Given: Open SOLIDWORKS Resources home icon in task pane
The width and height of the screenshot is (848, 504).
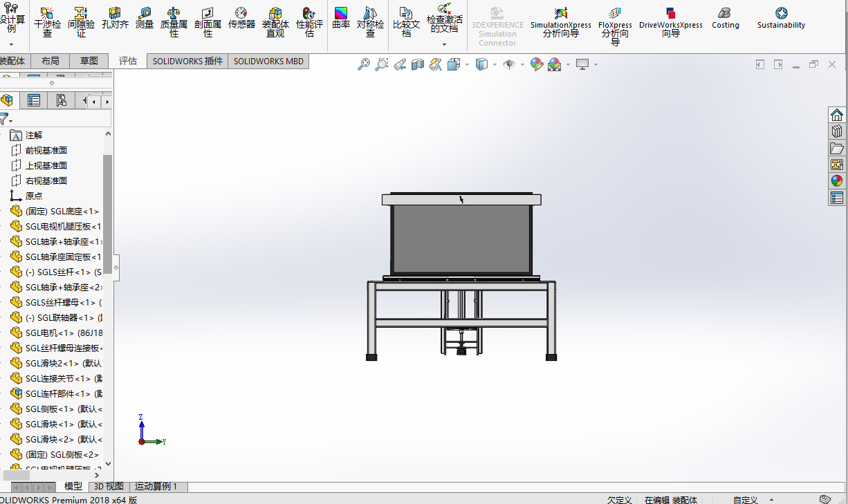Looking at the screenshot, I should (837, 115).
